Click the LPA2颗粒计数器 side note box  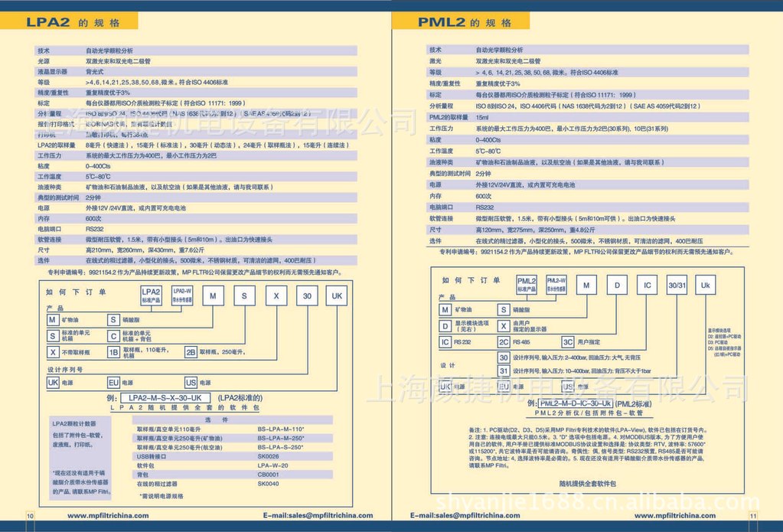click(x=80, y=459)
